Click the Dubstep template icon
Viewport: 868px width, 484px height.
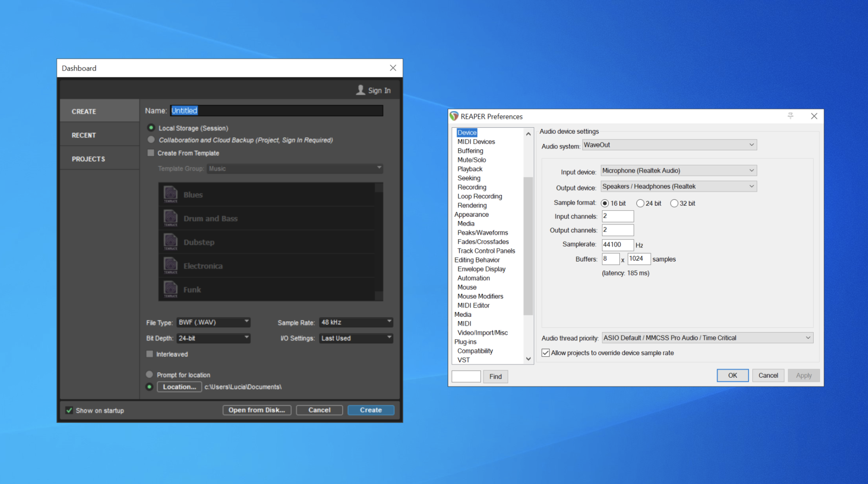[170, 241]
